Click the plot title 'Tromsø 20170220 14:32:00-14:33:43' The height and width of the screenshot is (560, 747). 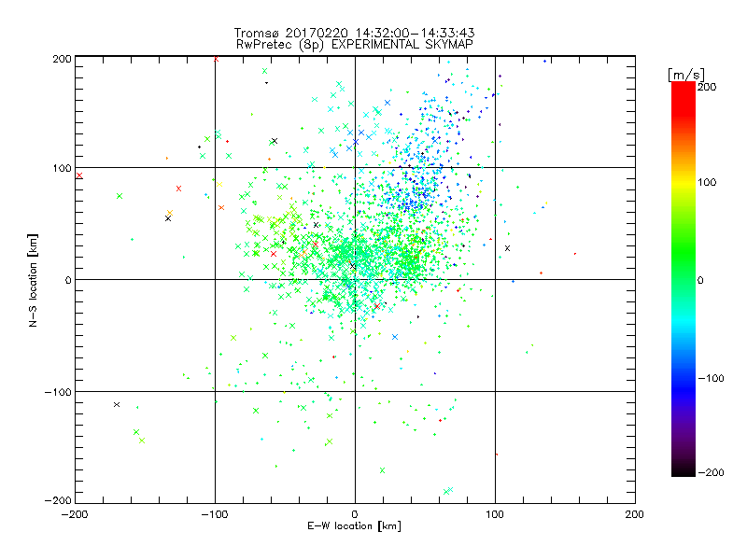point(354,33)
